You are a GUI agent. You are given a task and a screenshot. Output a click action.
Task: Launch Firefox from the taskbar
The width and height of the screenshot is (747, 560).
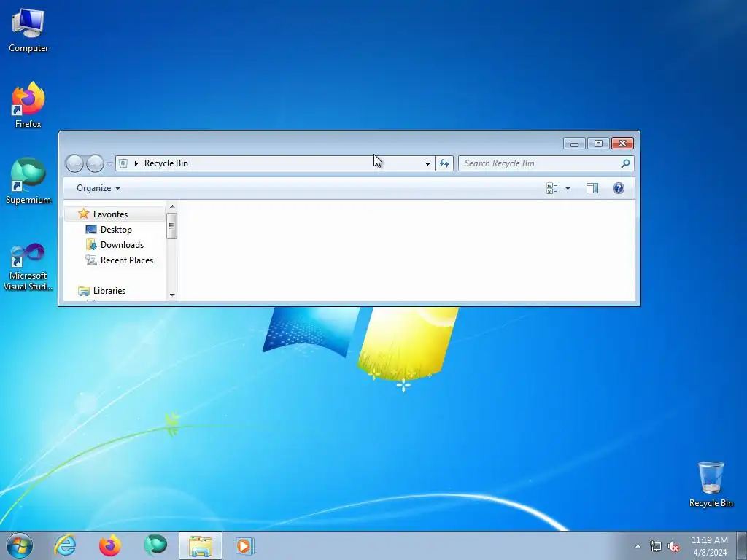pyautogui.click(x=110, y=545)
